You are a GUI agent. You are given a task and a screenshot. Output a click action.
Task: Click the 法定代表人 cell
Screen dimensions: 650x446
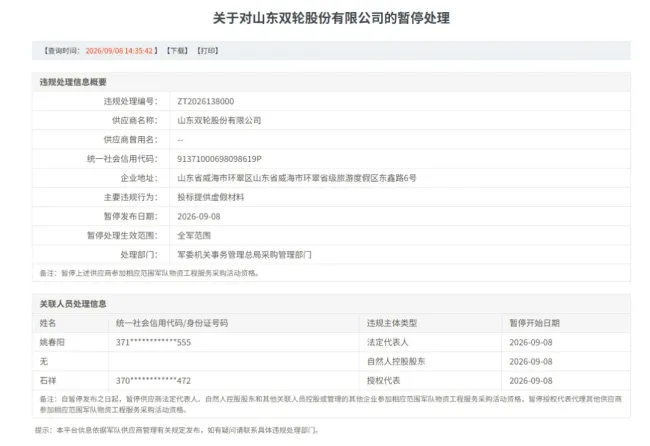(x=388, y=342)
